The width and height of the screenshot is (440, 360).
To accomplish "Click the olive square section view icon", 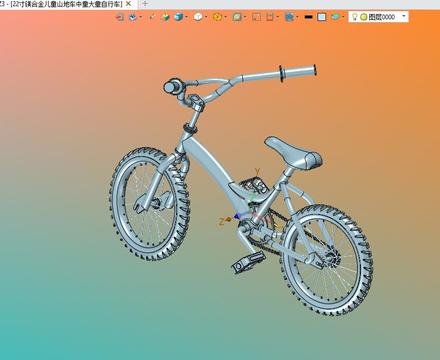I will pos(237,17).
